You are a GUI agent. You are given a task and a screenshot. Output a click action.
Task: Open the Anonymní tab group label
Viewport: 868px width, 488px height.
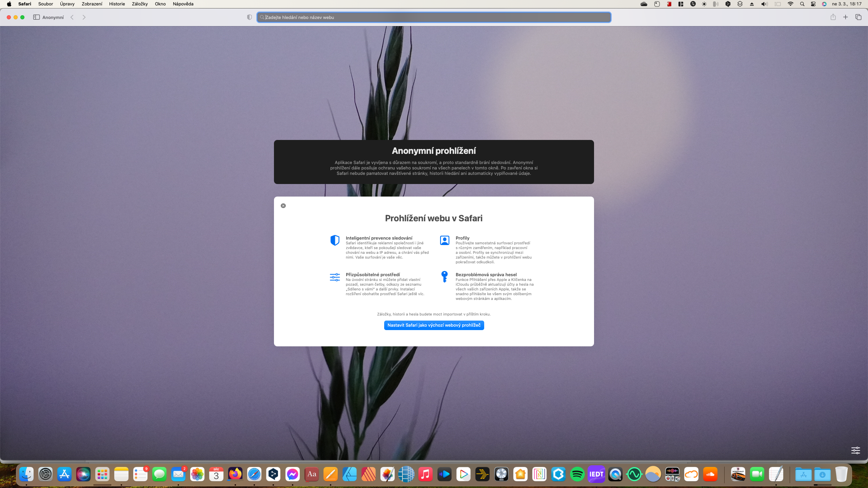click(x=53, y=17)
